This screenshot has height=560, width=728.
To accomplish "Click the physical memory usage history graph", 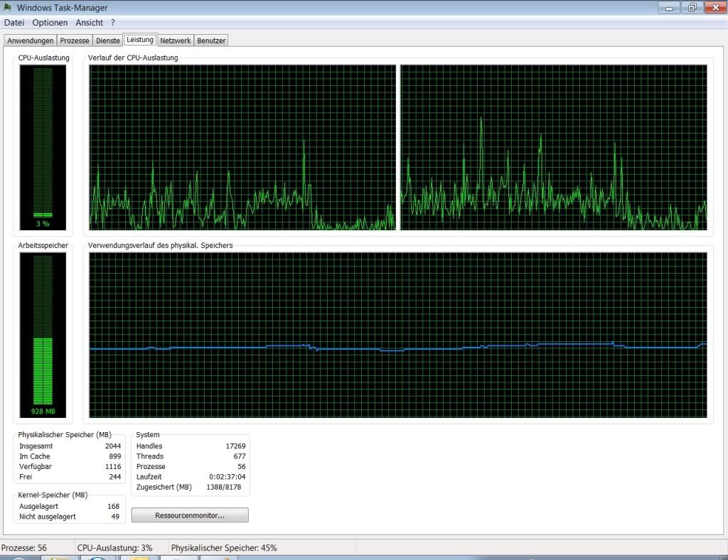I will coord(398,335).
